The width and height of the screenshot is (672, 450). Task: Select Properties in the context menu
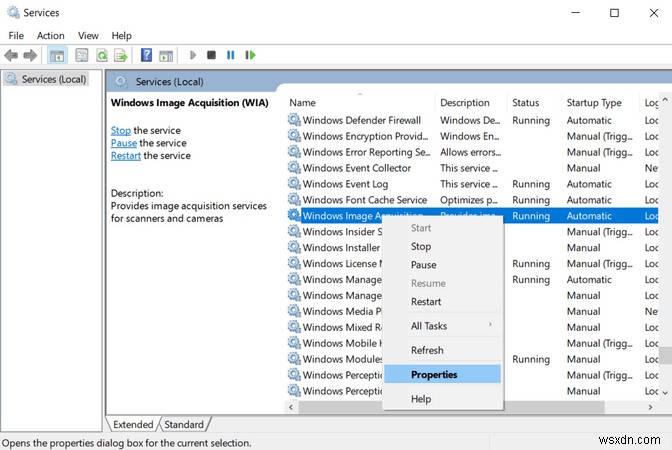(x=443, y=375)
